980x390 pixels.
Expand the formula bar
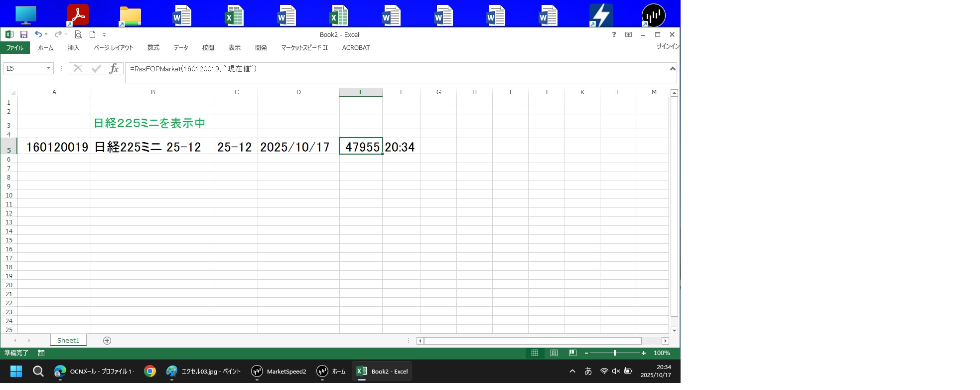(672, 69)
